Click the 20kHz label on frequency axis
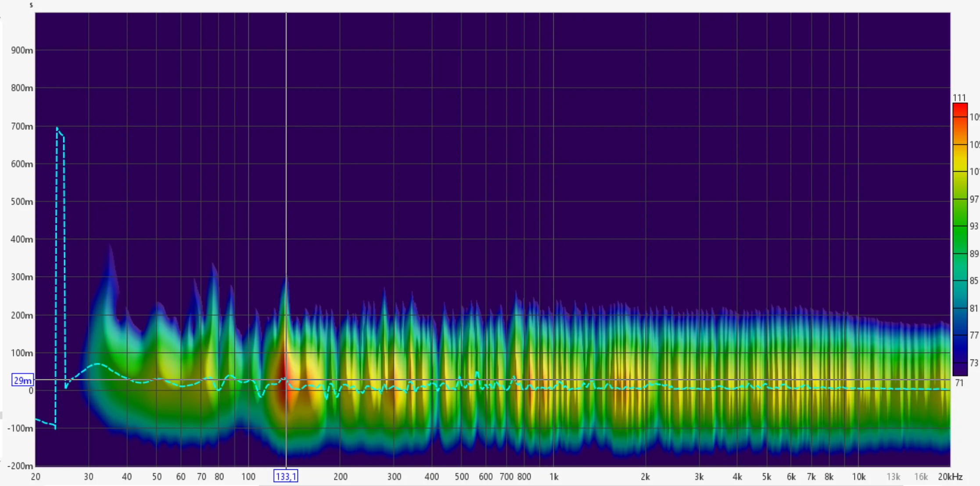Screen dimensions: 980x486 pos(950,477)
